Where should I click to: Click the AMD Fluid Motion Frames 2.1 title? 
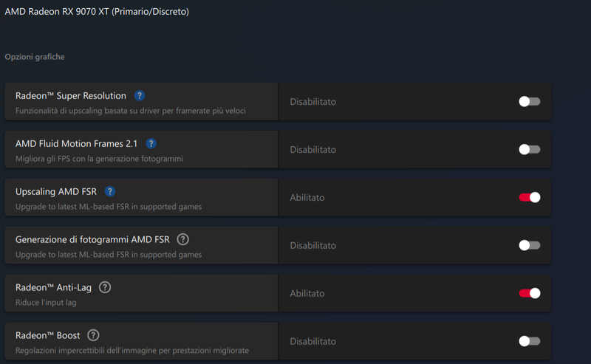coord(76,144)
